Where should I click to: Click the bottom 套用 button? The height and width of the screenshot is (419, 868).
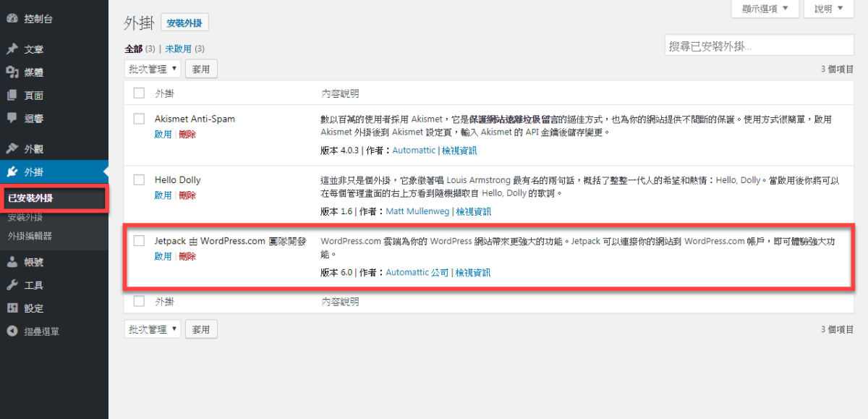pyautogui.click(x=201, y=329)
